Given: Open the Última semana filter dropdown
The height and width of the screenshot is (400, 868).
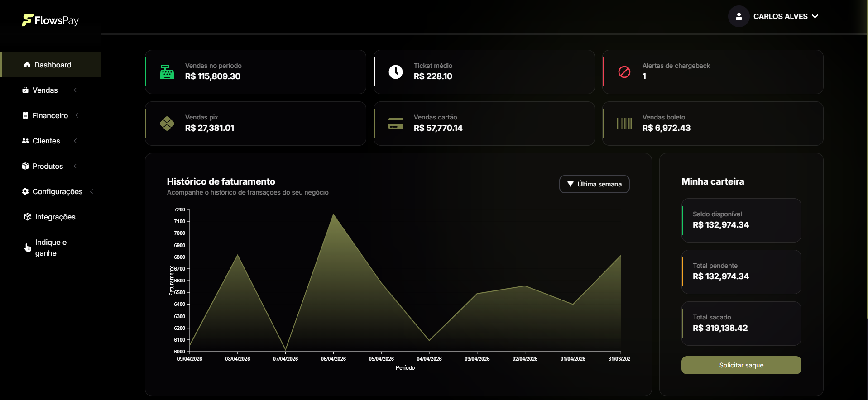Looking at the screenshot, I should click(594, 184).
